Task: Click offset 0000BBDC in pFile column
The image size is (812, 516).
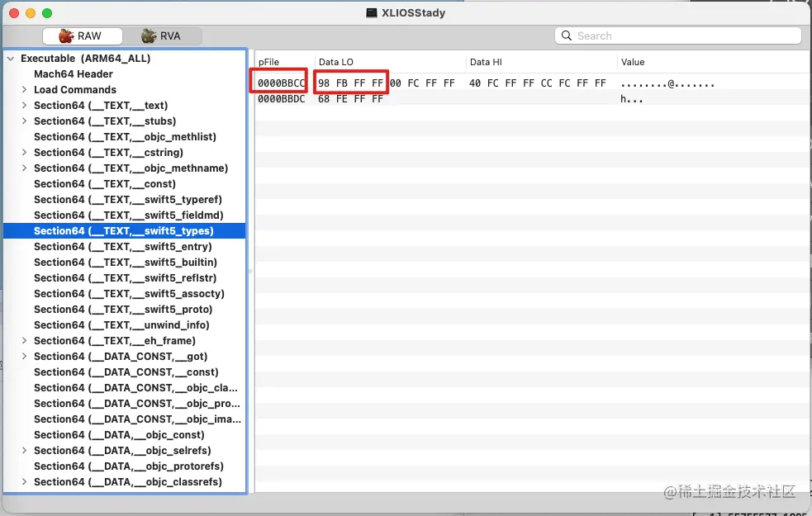Action: coord(281,99)
